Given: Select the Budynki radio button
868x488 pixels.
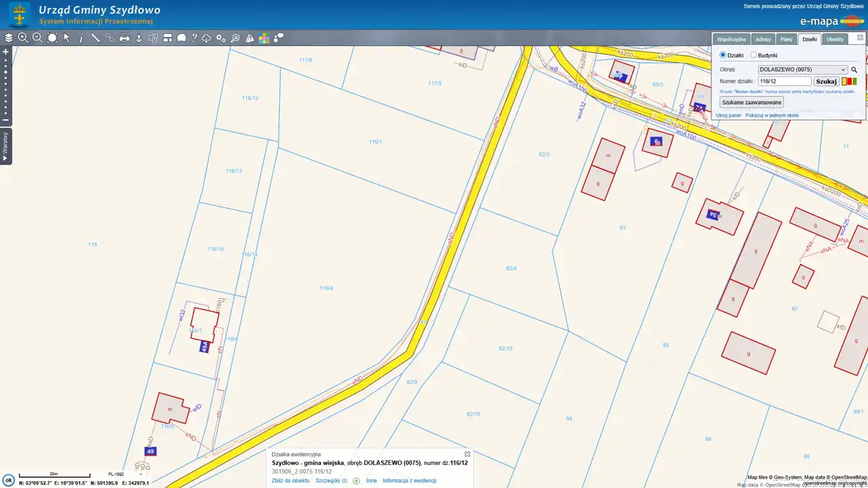Looking at the screenshot, I should pyautogui.click(x=753, y=55).
